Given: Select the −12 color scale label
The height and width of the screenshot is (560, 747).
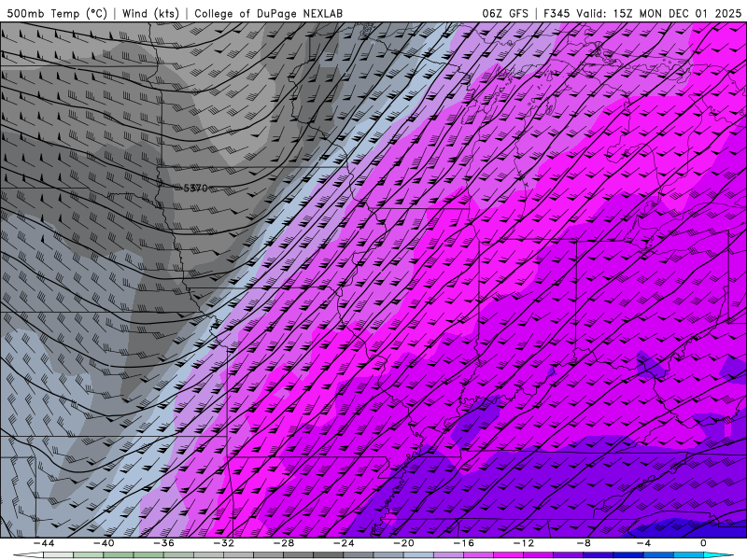Looking at the screenshot, I should click(x=524, y=543).
